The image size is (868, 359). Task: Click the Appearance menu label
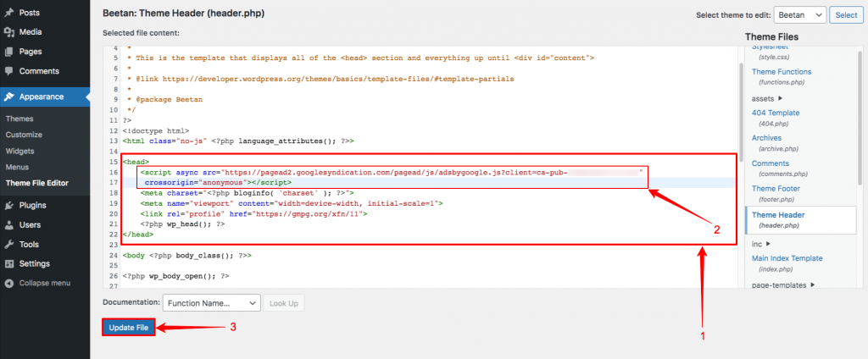(41, 97)
